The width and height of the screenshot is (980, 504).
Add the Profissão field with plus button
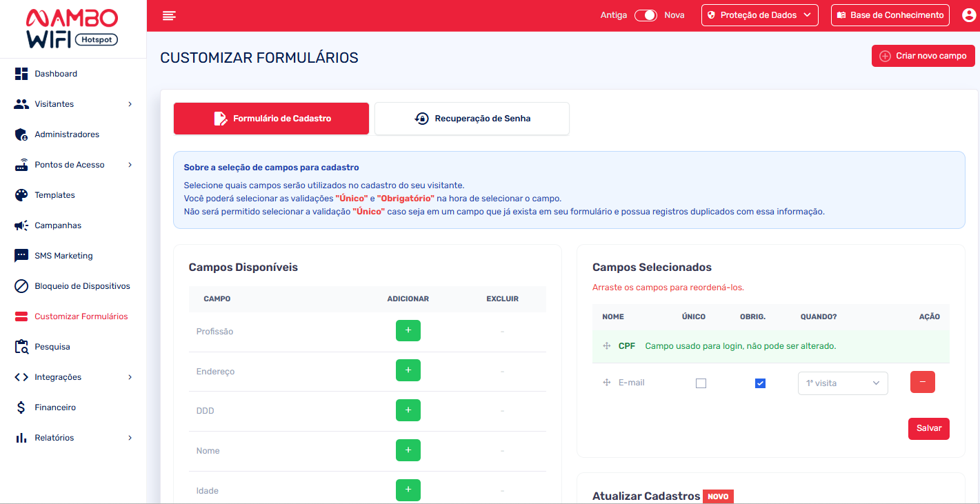coord(408,331)
